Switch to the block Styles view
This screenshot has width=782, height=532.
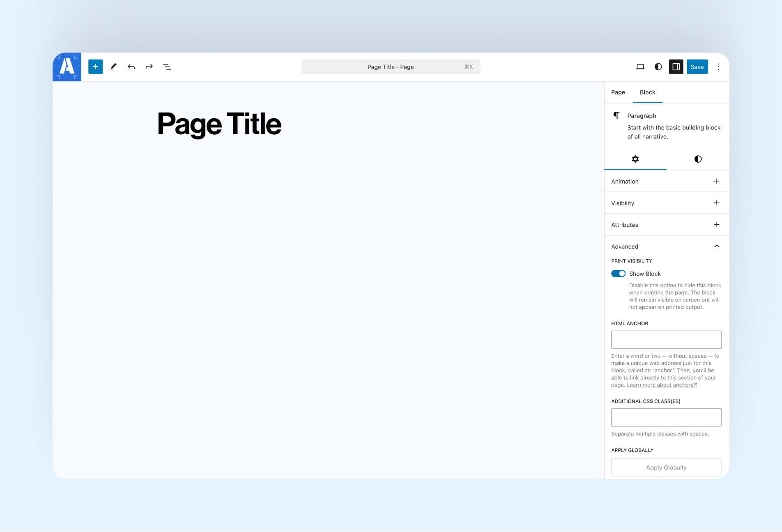point(697,159)
